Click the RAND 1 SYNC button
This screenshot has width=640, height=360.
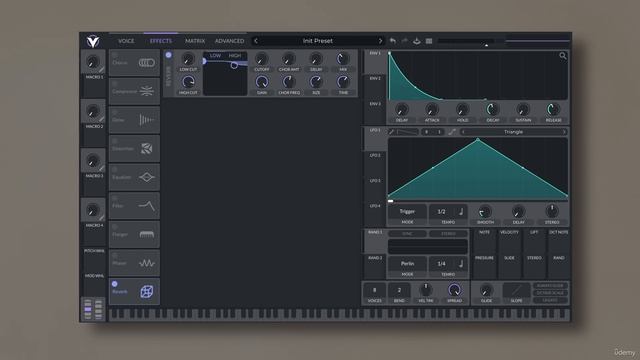(407, 234)
